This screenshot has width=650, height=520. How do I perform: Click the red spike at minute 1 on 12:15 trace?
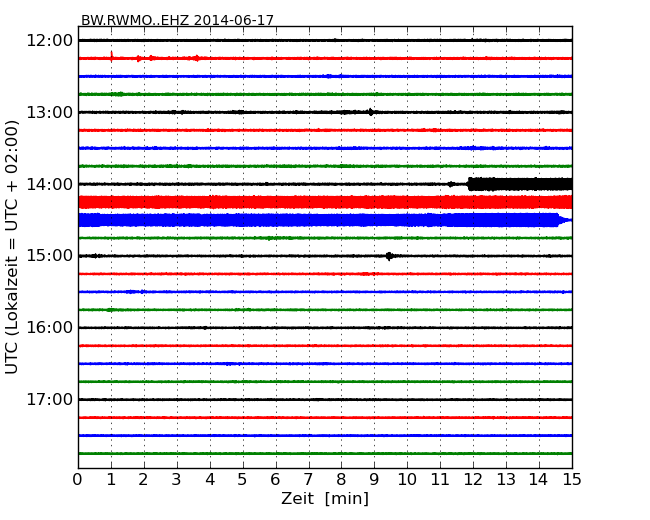coord(112,56)
